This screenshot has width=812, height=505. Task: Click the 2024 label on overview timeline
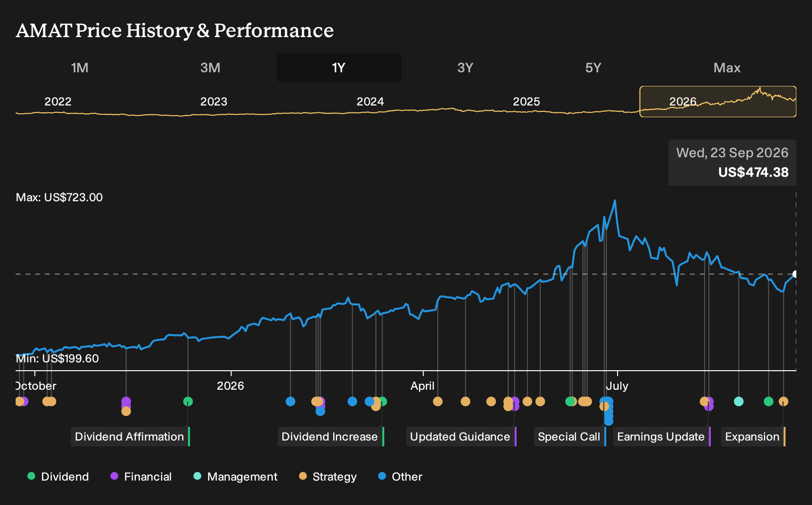click(370, 102)
